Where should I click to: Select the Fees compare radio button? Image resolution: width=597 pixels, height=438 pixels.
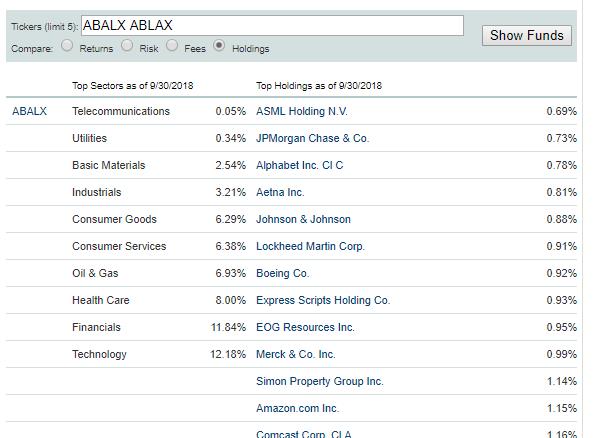click(x=172, y=46)
